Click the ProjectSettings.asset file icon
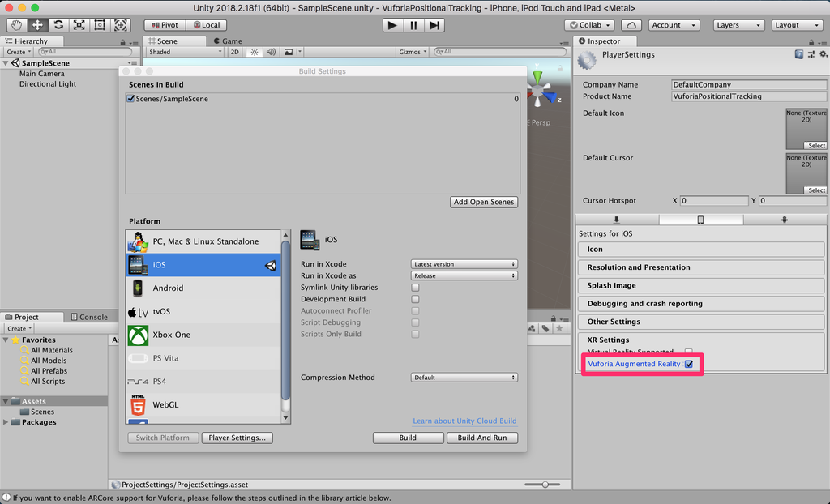Viewport: 830px width, 504px height. pos(117,485)
